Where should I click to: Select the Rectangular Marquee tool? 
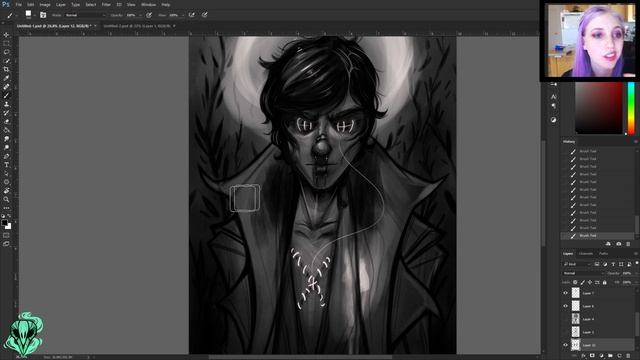pyautogui.click(x=6, y=44)
